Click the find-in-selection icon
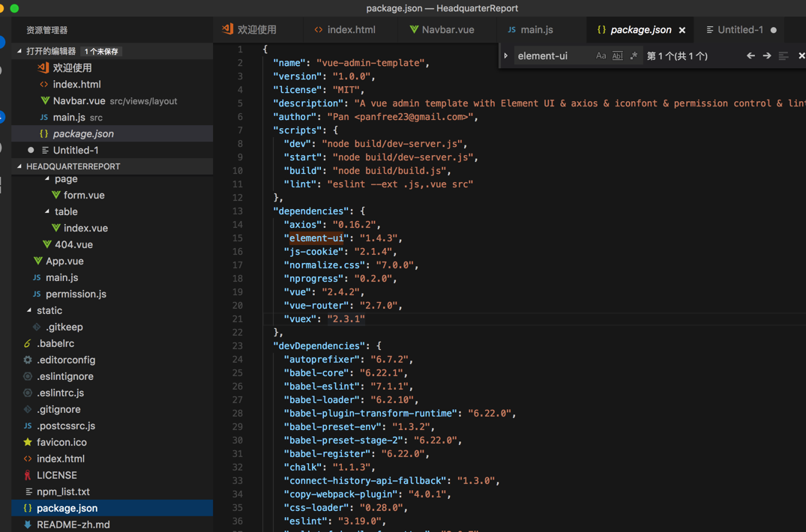The image size is (806, 532). pos(784,56)
